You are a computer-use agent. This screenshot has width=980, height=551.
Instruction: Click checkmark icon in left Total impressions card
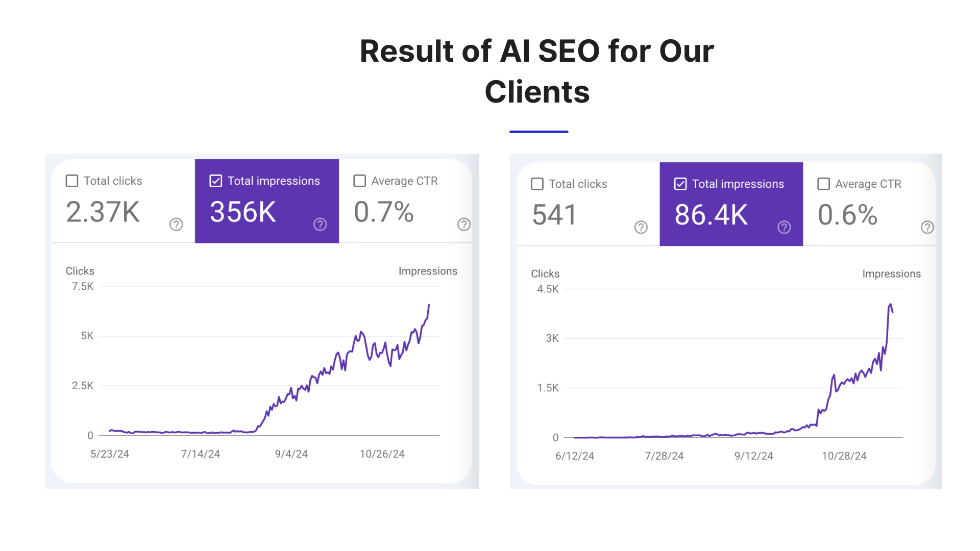pos(216,181)
